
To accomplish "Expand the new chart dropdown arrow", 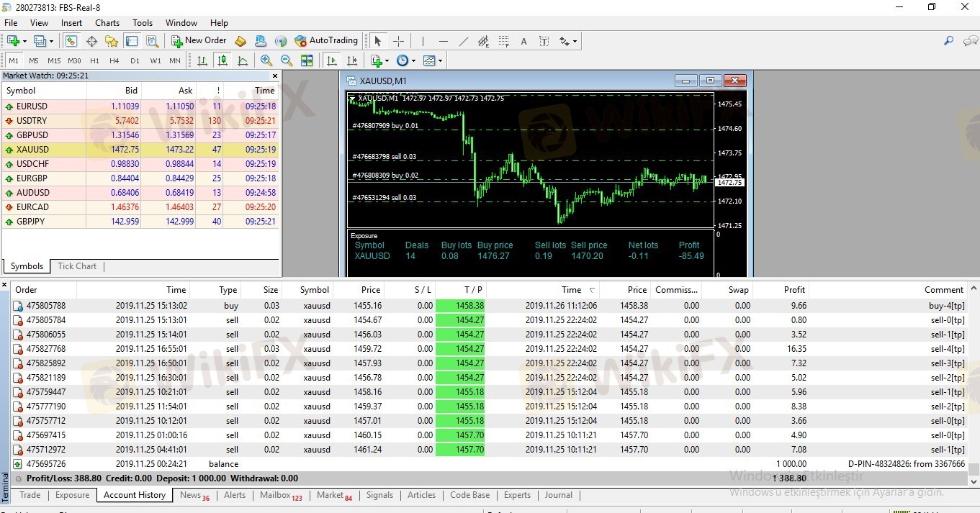I will click(x=26, y=42).
